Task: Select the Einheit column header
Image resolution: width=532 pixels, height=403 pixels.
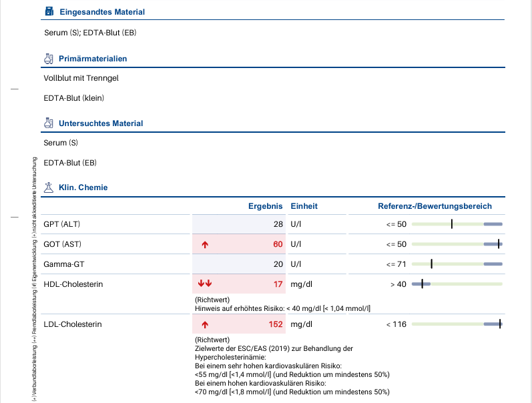Action: pyautogui.click(x=304, y=206)
